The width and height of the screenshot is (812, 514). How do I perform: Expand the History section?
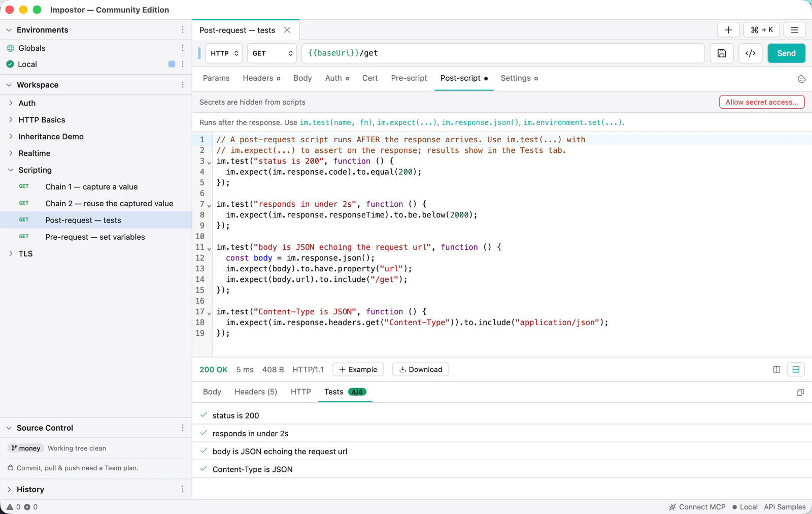click(x=9, y=489)
